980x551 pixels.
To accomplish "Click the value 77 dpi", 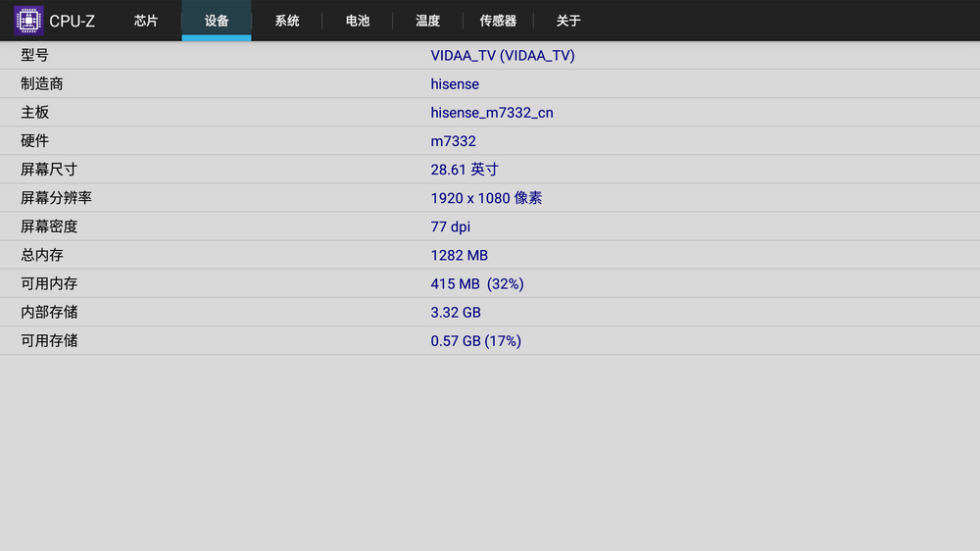I will click(x=451, y=227).
